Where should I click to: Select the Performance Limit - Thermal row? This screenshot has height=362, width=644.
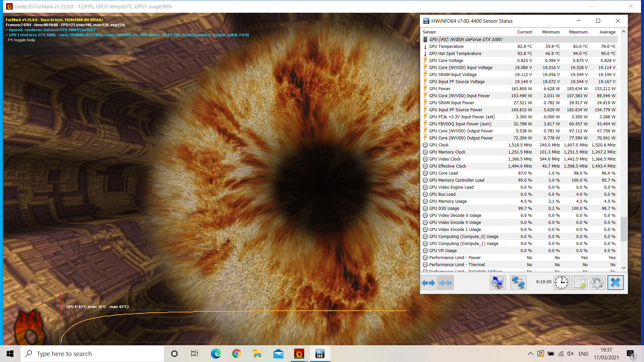click(x=519, y=265)
